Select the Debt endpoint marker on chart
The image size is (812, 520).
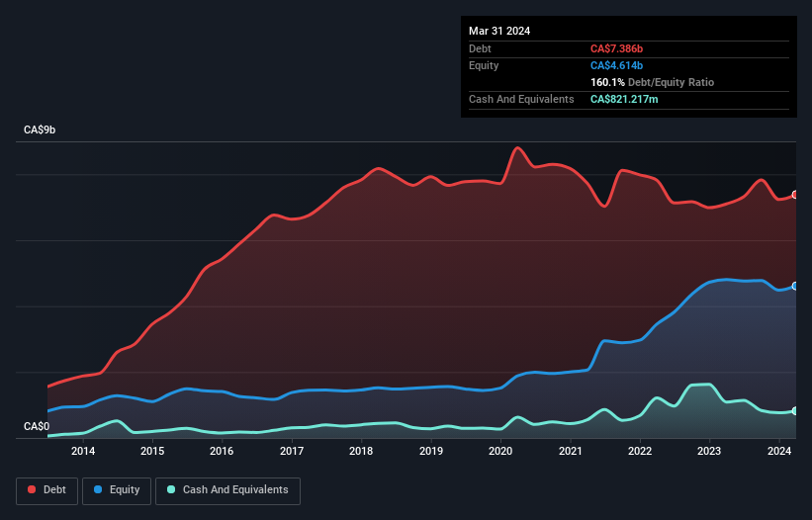pyautogui.click(x=795, y=195)
